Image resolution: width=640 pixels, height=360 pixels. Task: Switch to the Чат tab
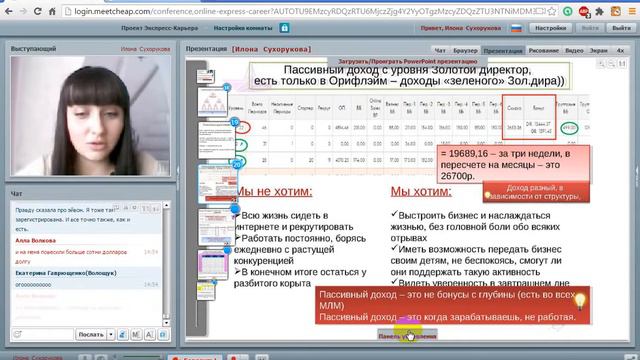(440, 50)
